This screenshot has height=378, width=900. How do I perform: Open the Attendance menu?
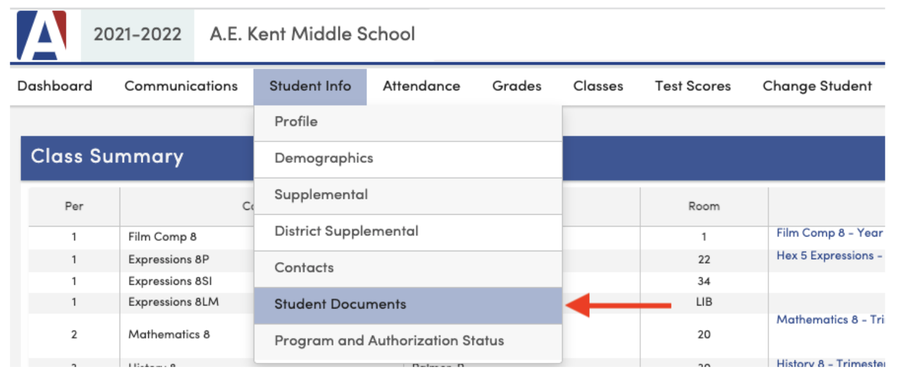(x=421, y=86)
